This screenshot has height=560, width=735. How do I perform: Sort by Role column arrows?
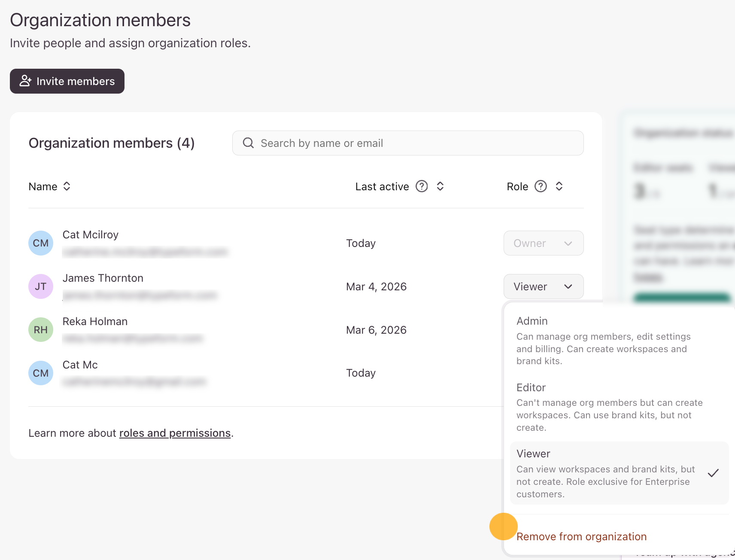click(x=559, y=186)
